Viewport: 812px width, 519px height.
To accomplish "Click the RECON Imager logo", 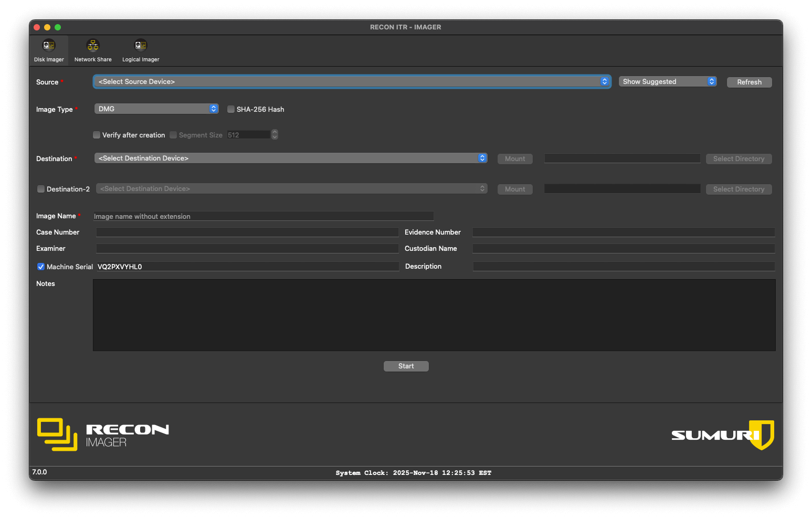I will (x=103, y=435).
